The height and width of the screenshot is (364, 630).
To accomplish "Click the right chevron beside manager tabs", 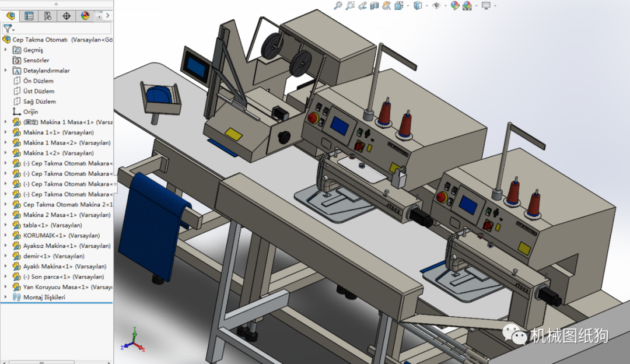I will (107, 16).
